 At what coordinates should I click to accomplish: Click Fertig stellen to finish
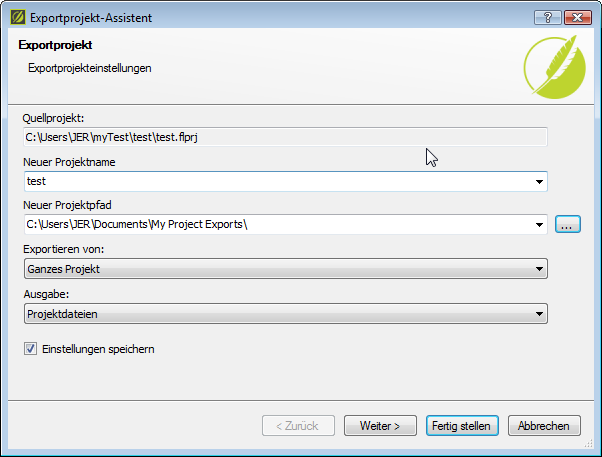(x=461, y=426)
